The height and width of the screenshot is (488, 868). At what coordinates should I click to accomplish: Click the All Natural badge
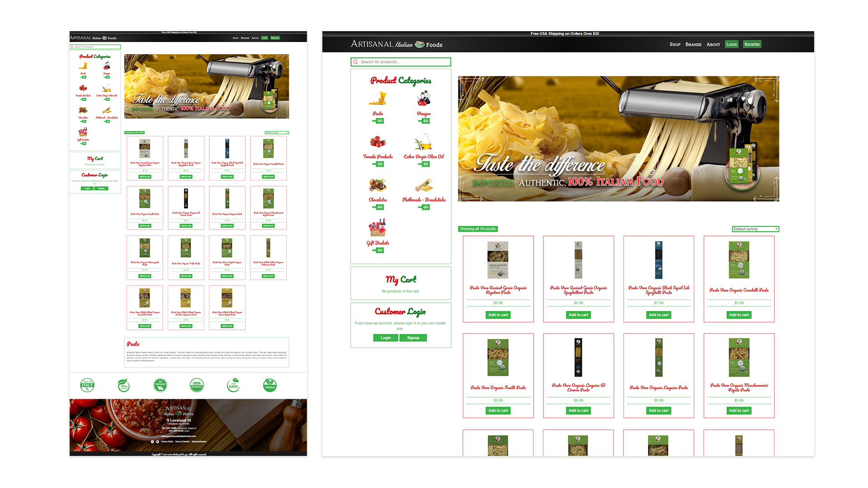point(160,385)
